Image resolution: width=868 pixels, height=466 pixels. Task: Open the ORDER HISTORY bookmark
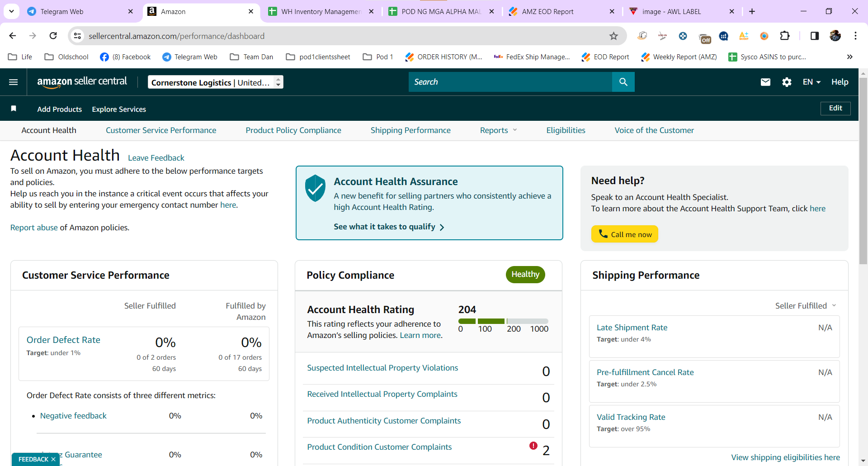tap(444, 57)
